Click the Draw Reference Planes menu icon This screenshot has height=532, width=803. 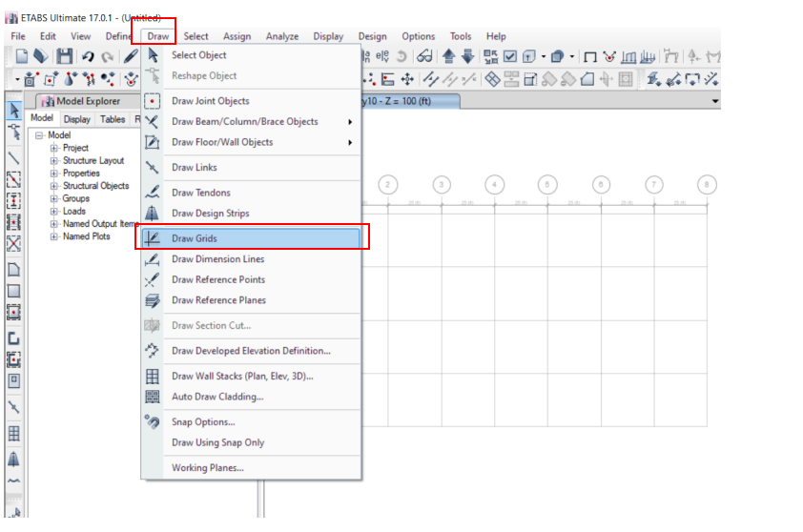(x=152, y=300)
